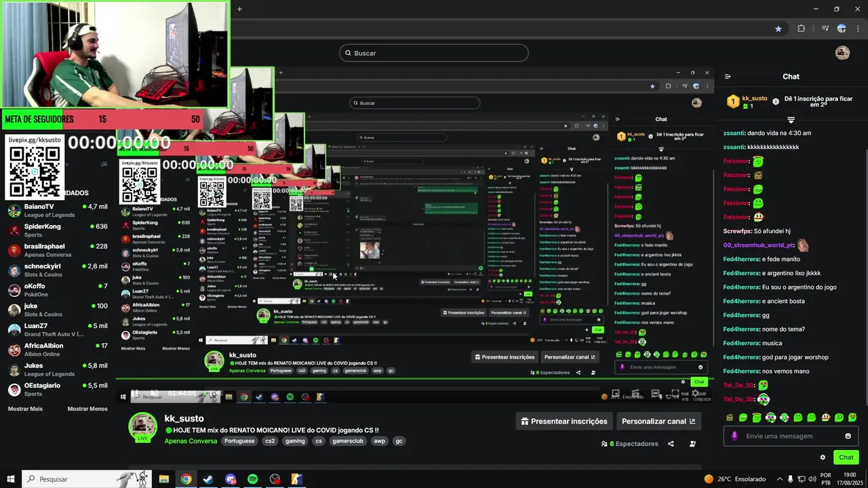Open brasilraphael channel in the far-left sidebar
This screenshot has height=488, width=868.
coord(58,250)
